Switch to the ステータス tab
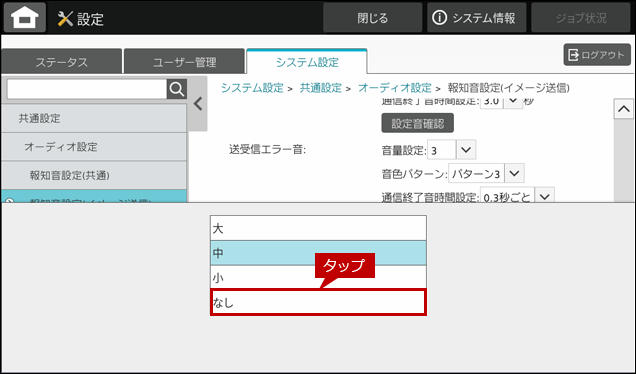The height and width of the screenshot is (374, 636). [62, 62]
